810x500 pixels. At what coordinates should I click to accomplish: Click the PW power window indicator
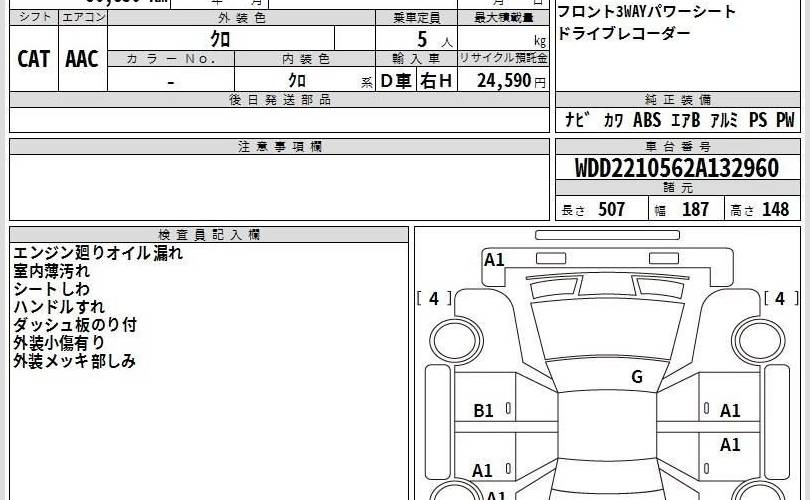point(785,120)
